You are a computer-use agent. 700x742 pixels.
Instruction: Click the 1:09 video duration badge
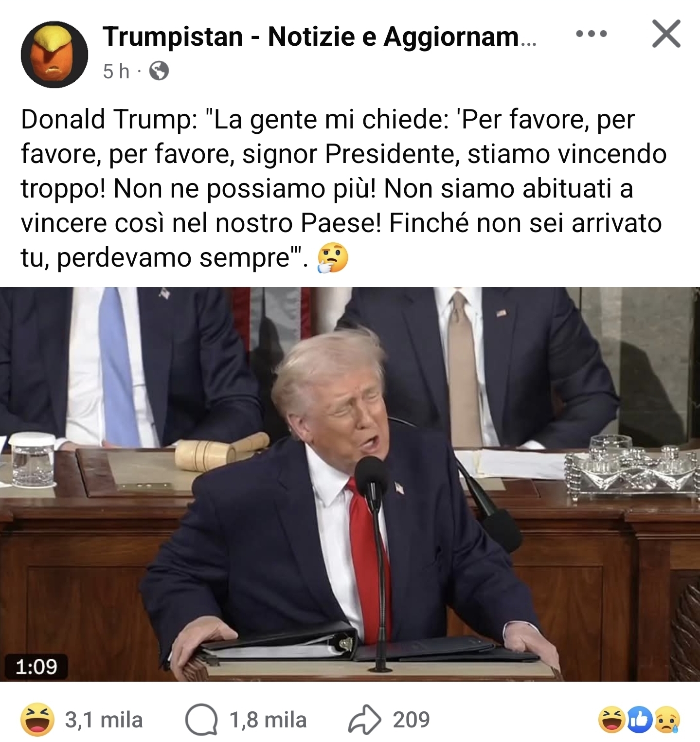pyautogui.click(x=36, y=666)
